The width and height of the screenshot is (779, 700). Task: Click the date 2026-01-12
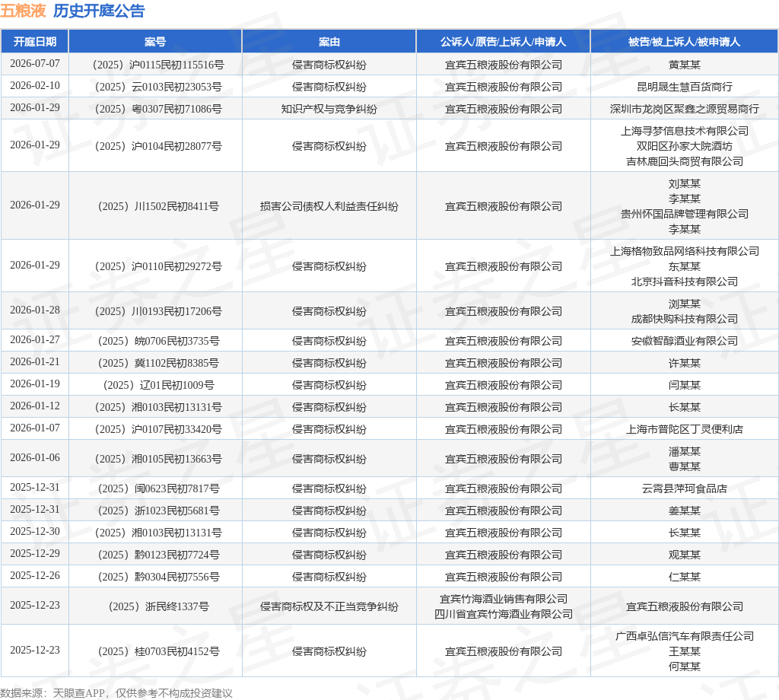click(35, 406)
